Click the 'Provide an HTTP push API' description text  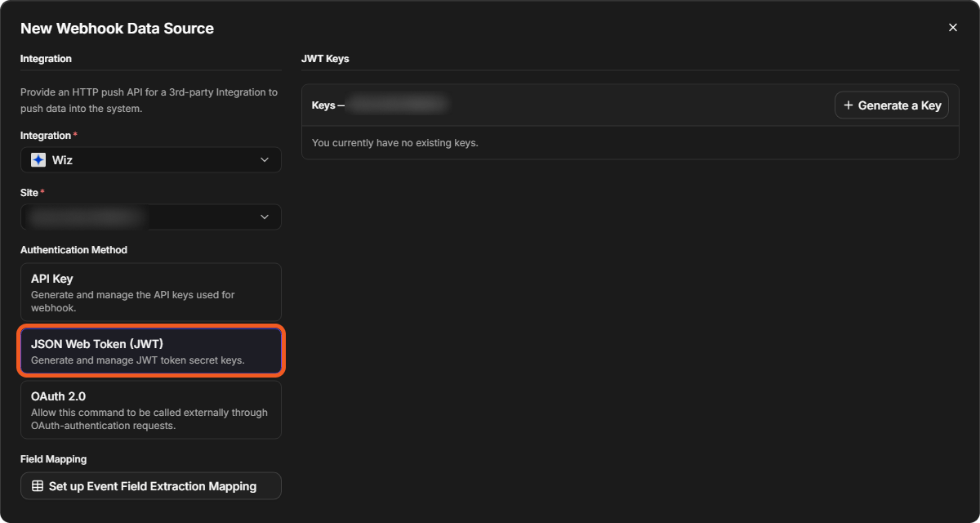point(149,100)
